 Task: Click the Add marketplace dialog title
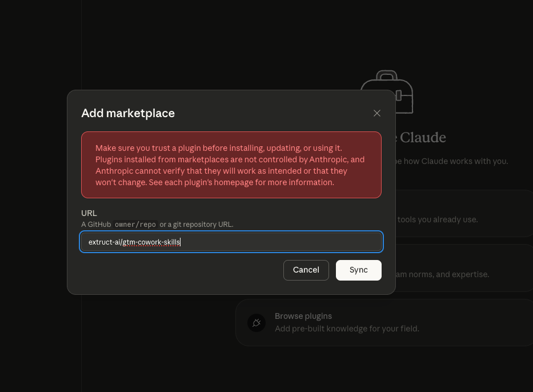pos(128,113)
